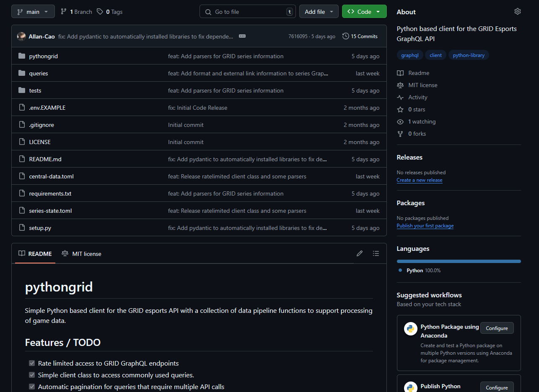Open the Add file dropdown
Viewport: 539px width, 392px height.
tap(319, 12)
